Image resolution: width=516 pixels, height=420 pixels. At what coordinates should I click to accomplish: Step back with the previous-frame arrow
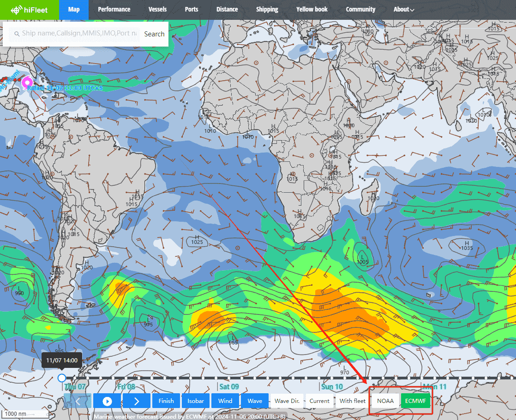pyautogui.click(x=78, y=401)
